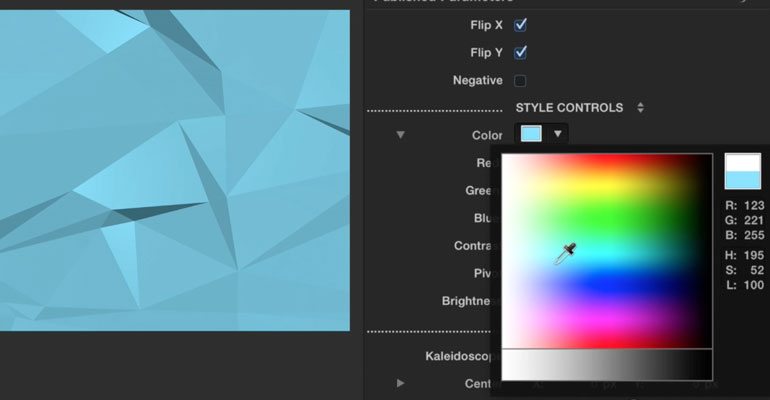
Task: Uncheck the Flip Y checkbox
Action: pos(520,53)
